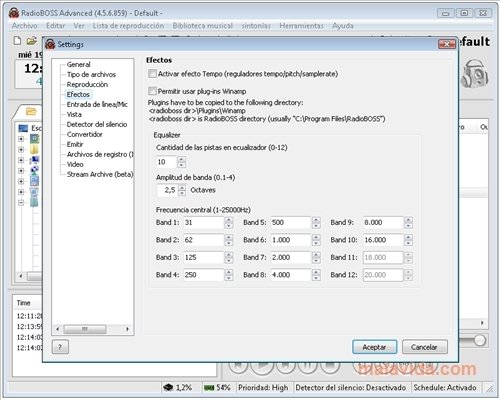The image size is (500, 400).
Task: Close the Settings dialog
Action: click(447, 44)
